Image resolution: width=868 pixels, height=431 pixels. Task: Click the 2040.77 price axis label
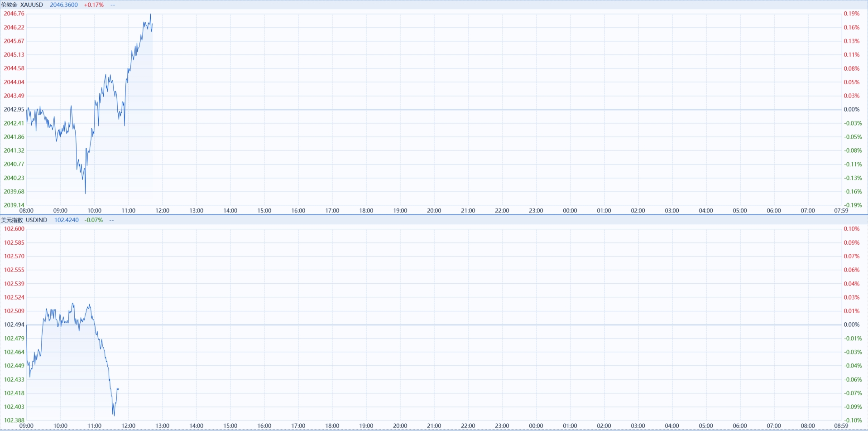(x=14, y=165)
